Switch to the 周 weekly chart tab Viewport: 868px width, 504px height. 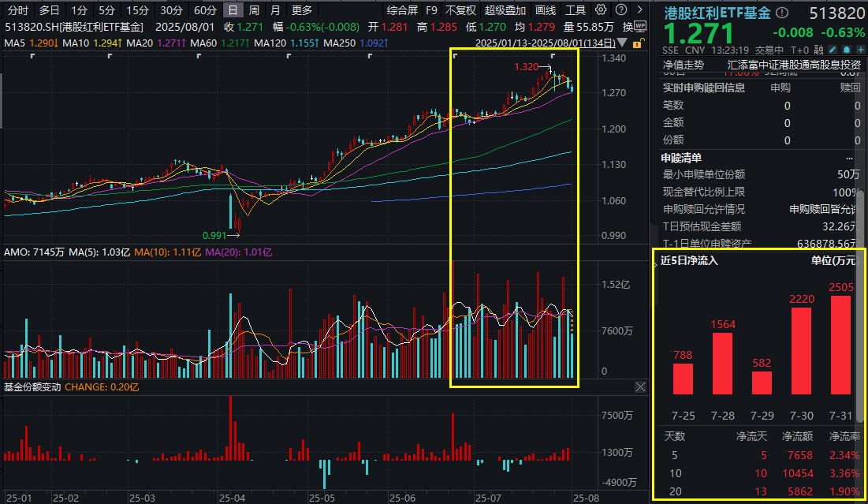[252, 9]
